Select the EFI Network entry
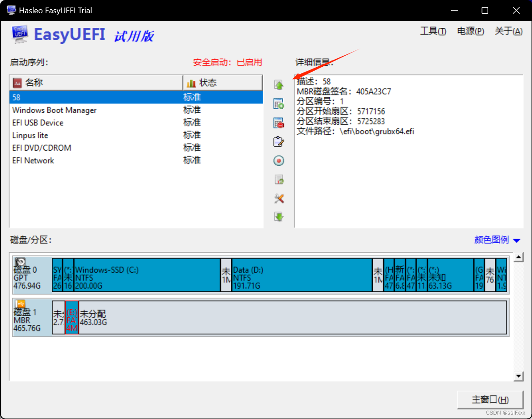The image size is (532, 419). (136, 160)
